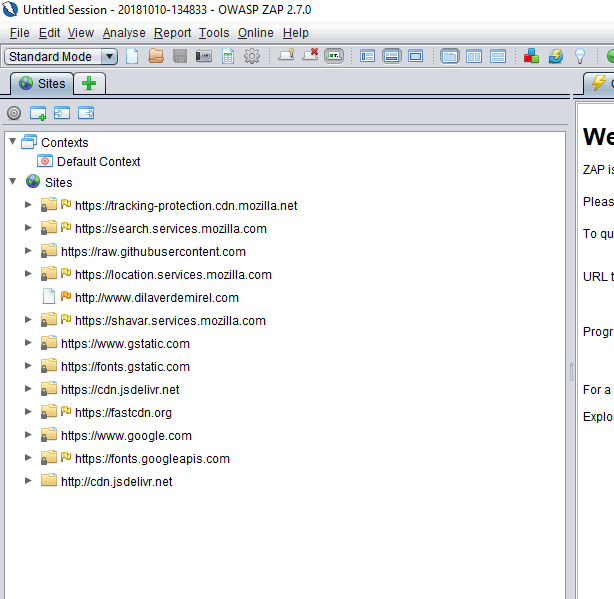Expand the Sites tabs layout icon
Image resolution: width=614 pixels, height=599 pixels.
coord(367,56)
